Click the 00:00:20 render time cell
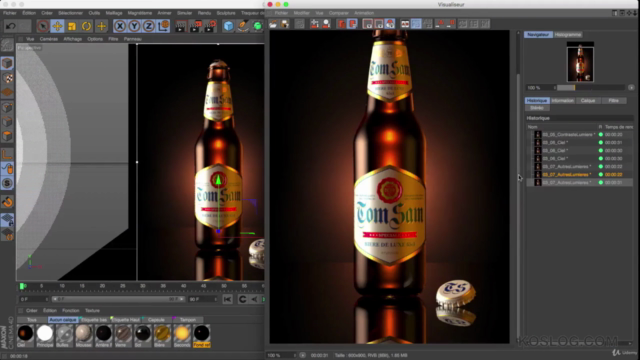Screen dimensions: 640x360 coord(613,134)
